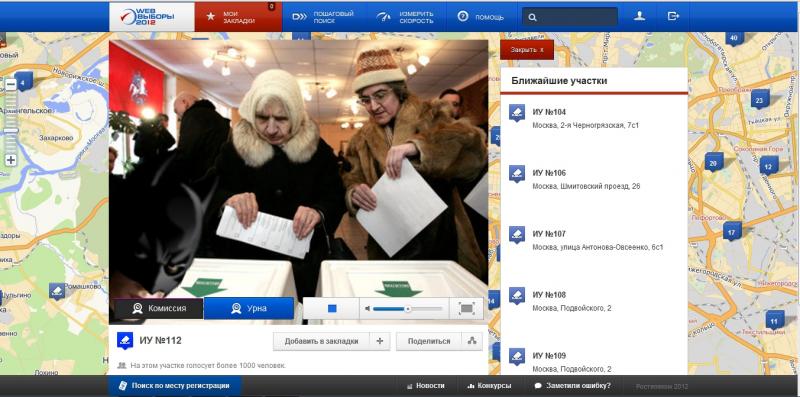The height and width of the screenshot is (397, 800).
Task: Open Поиск по месту регистрации
Action: (174, 386)
